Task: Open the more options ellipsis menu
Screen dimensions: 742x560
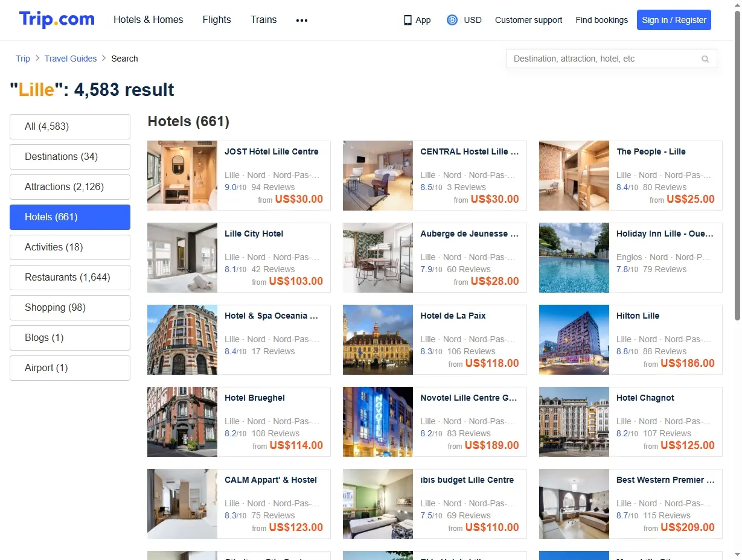Action: pyautogui.click(x=302, y=20)
